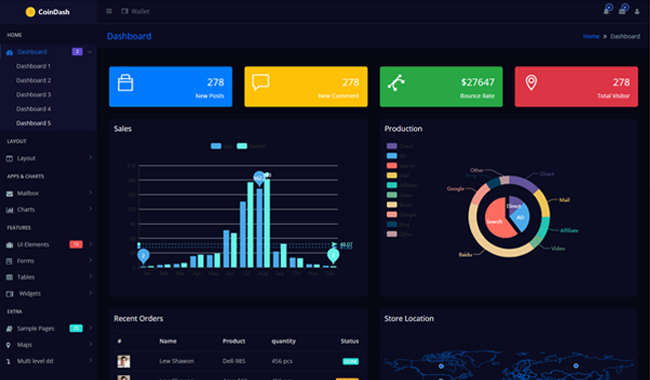Click the Forms sidebar icon

10,261
